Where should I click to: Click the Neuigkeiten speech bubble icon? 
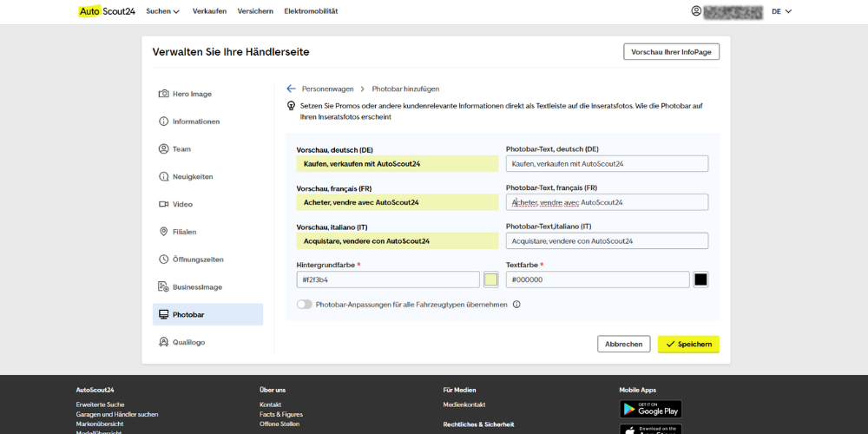[x=163, y=176]
